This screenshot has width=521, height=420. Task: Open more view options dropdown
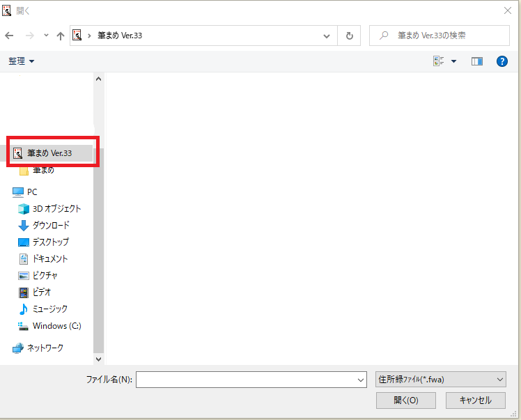pyautogui.click(x=453, y=61)
